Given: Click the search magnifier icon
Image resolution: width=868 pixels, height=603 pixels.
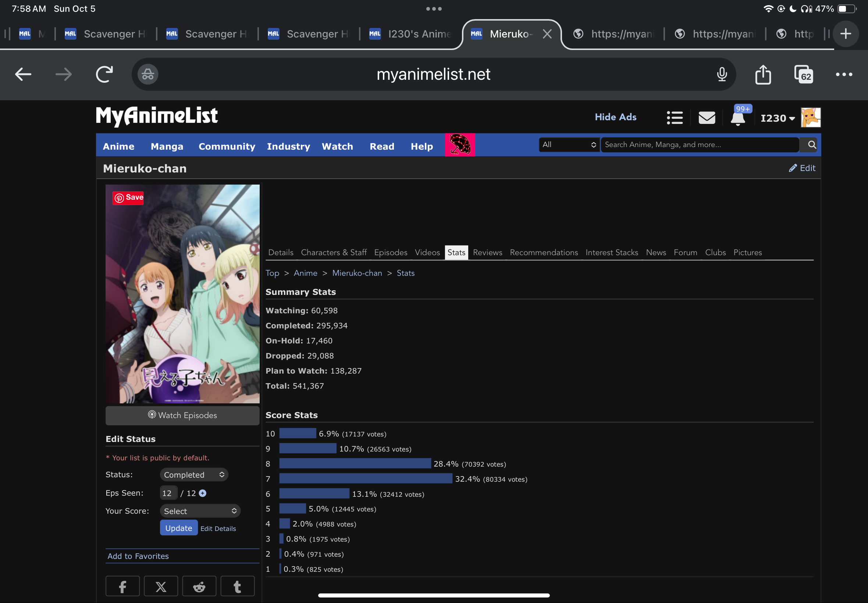Looking at the screenshot, I should (x=811, y=145).
